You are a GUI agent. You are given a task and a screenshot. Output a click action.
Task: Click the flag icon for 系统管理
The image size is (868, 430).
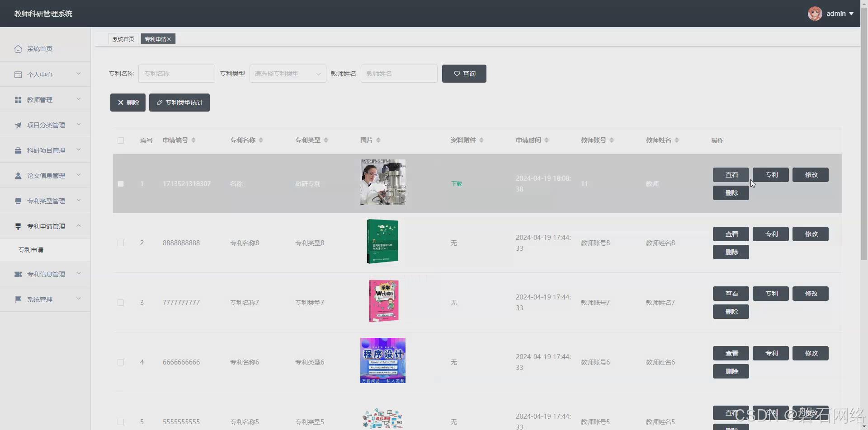(x=18, y=299)
